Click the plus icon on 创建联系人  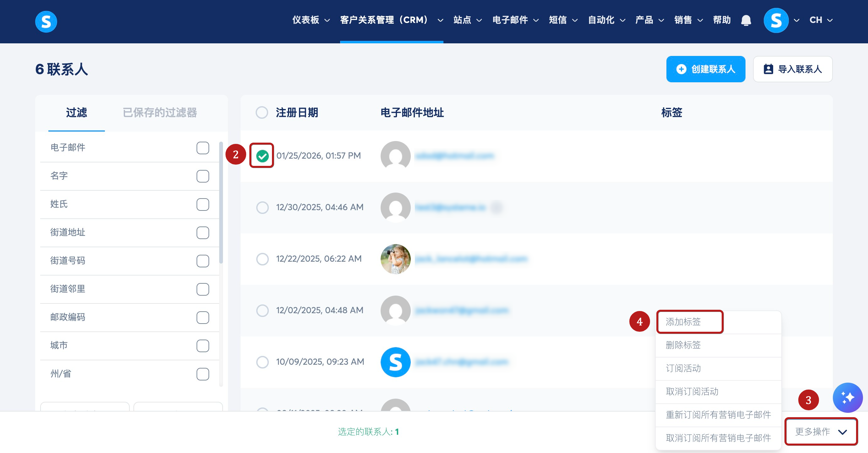[x=681, y=69]
